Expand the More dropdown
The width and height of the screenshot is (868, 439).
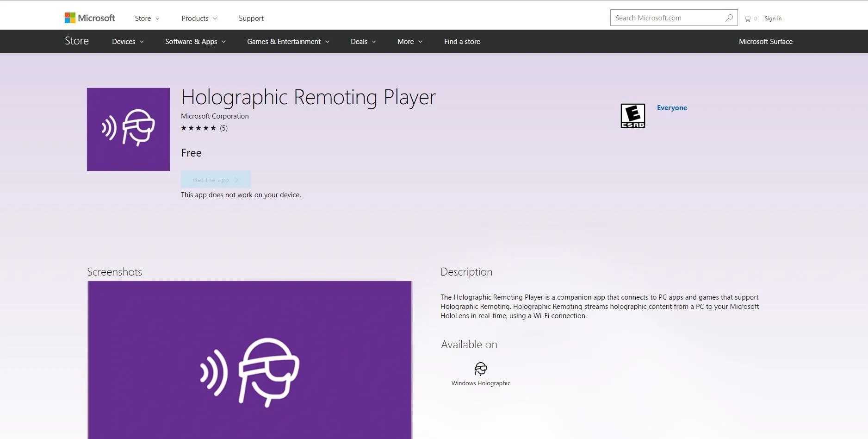(410, 42)
